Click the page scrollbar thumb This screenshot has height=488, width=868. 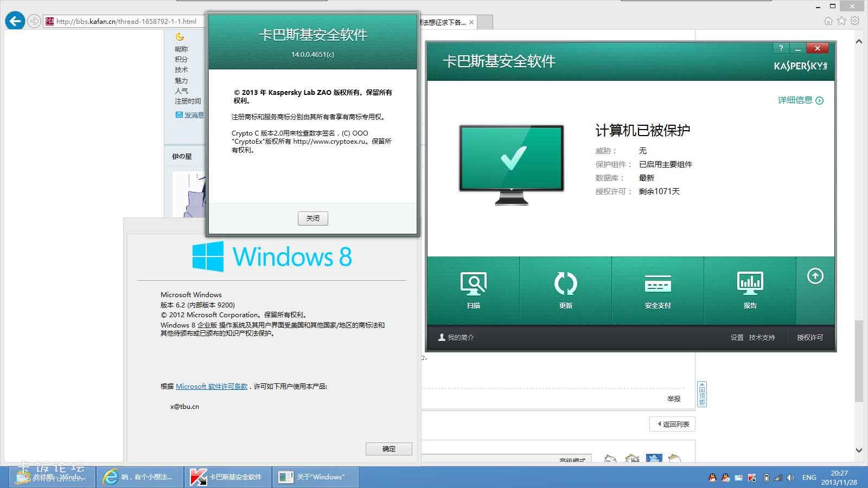coord(859,361)
